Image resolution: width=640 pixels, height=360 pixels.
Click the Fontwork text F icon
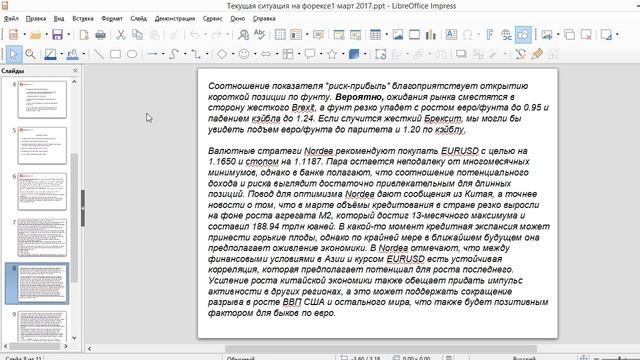(490, 35)
